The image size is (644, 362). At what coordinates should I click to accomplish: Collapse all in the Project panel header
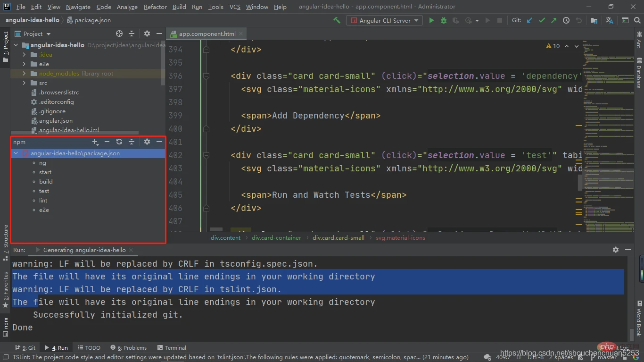[x=132, y=34]
